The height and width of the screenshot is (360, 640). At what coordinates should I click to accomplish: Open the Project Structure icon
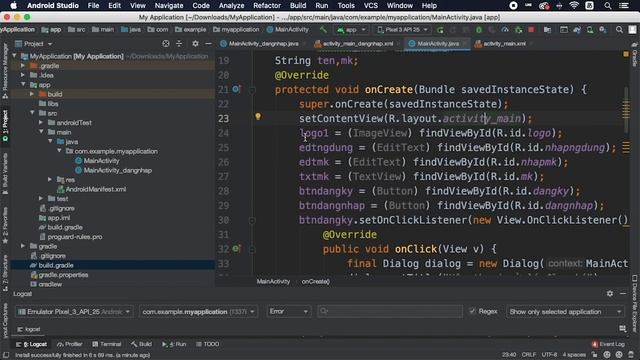[547, 30]
